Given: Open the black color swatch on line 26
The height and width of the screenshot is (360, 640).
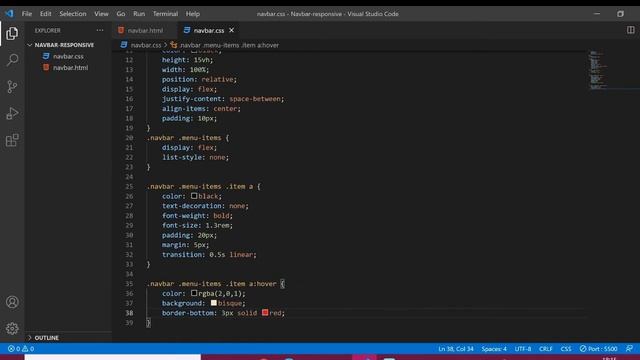Looking at the screenshot, I should click(194, 196).
